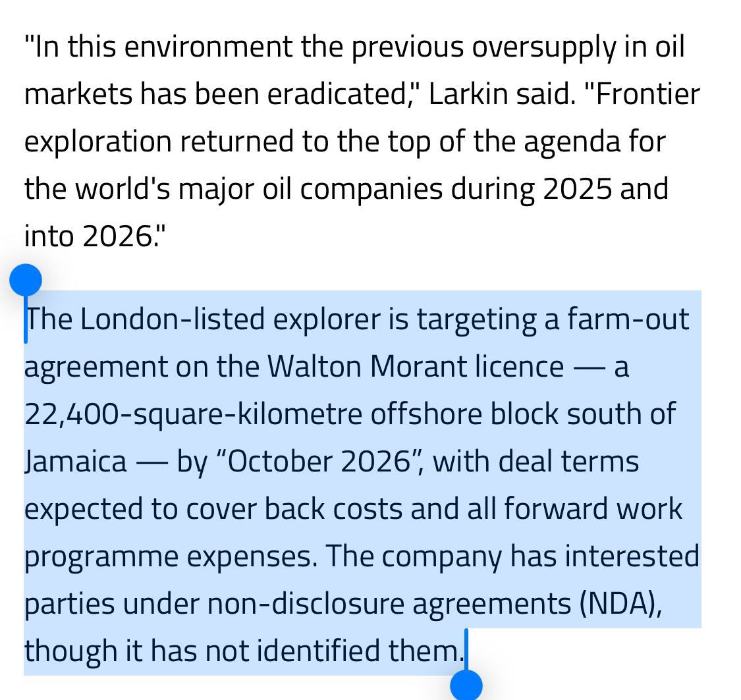
Task: Tap the word "identified" in last line
Action: 319,651
